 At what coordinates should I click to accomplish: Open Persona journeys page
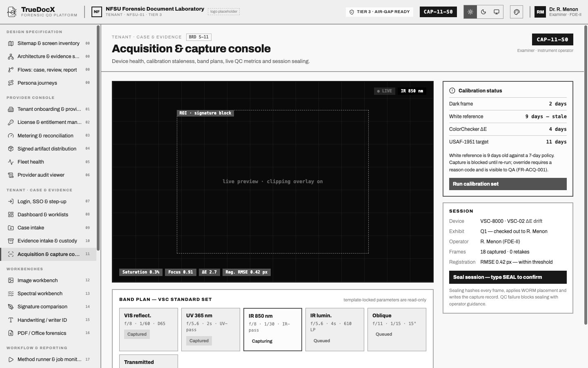click(x=48, y=83)
